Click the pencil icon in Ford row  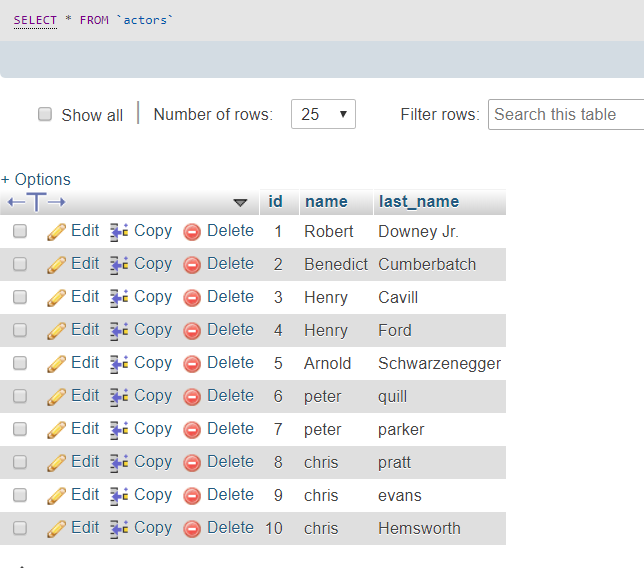(56, 331)
